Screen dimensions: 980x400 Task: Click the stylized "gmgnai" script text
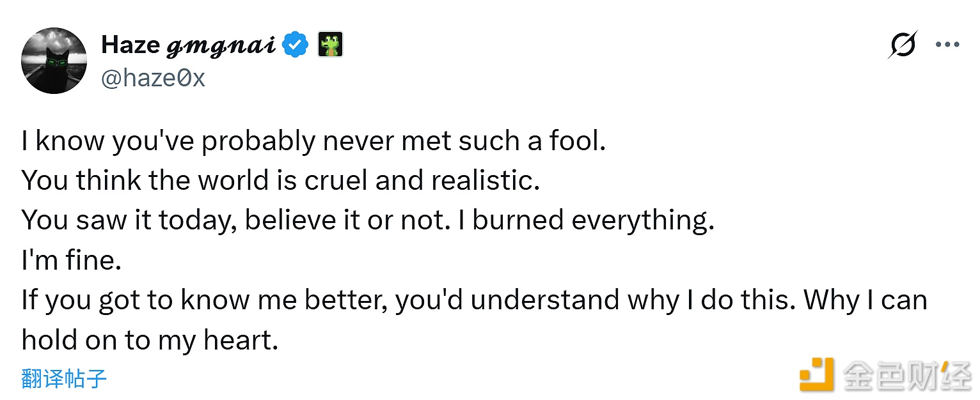(x=221, y=45)
